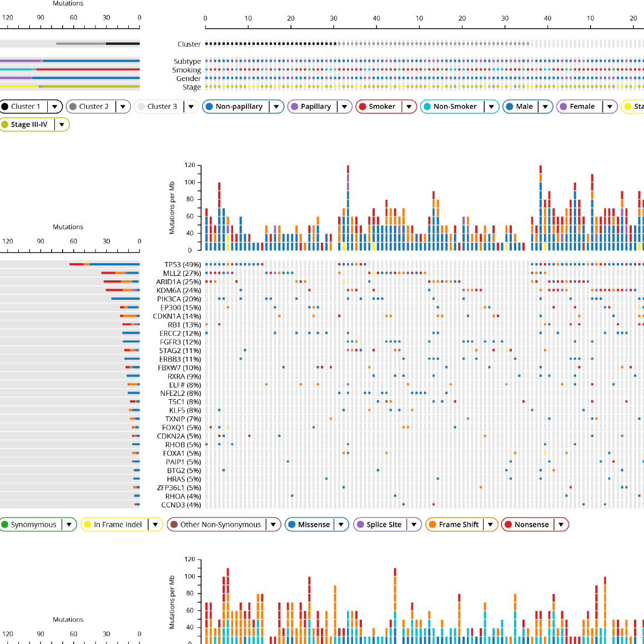Image resolution: width=644 pixels, height=644 pixels.
Task: Click the cyan Non-Smoker legend dot
Action: tap(427, 107)
